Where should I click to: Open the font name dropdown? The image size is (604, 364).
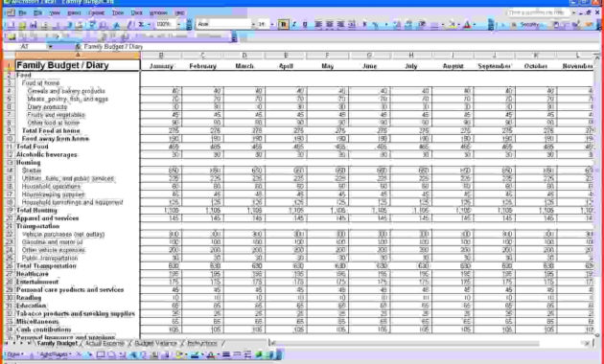pyautogui.click(x=254, y=25)
